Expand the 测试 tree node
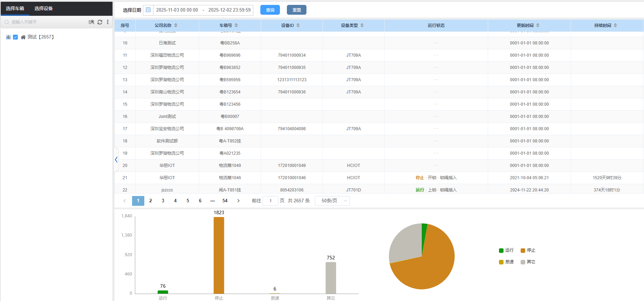 click(8, 37)
